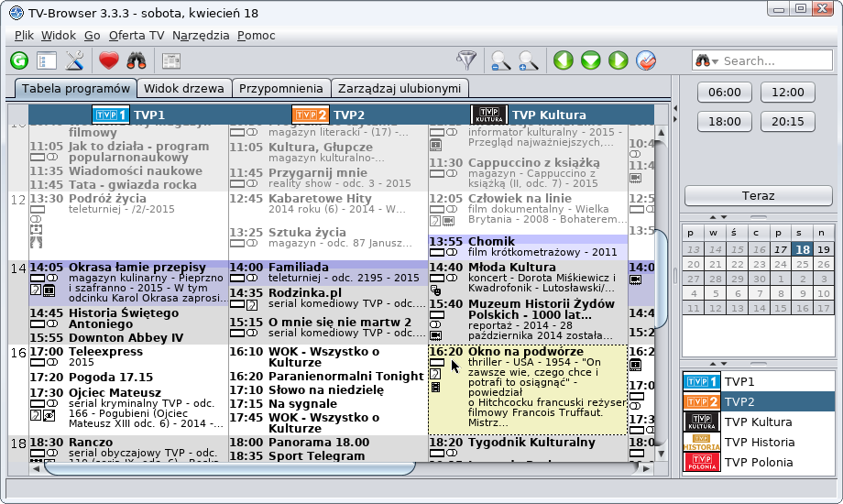Go to previous day with green left arrow
843x504 pixels.
point(563,60)
